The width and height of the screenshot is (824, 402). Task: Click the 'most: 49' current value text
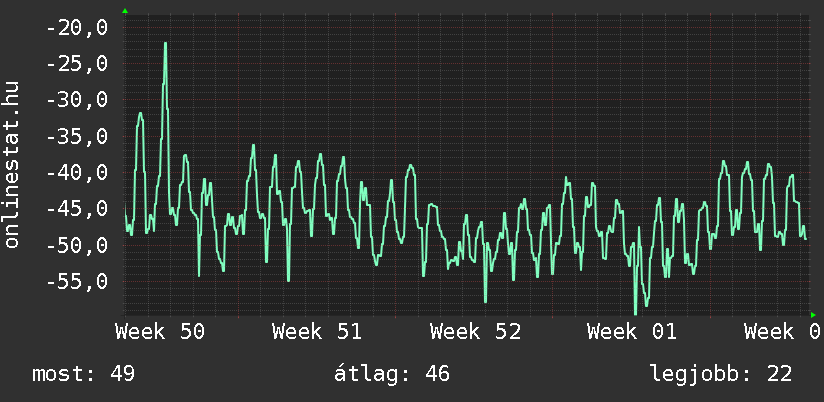coord(84,374)
